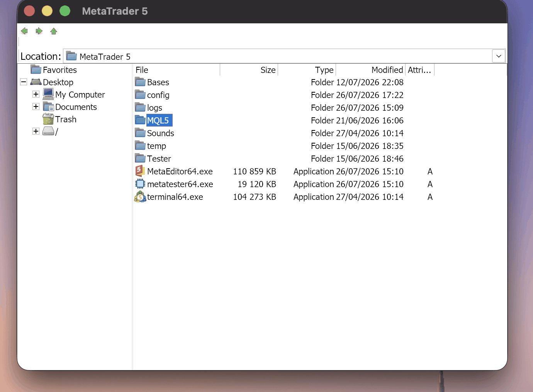Viewport: 533px width, 392px height.
Task: Select the config folder name
Action: [x=158, y=95]
